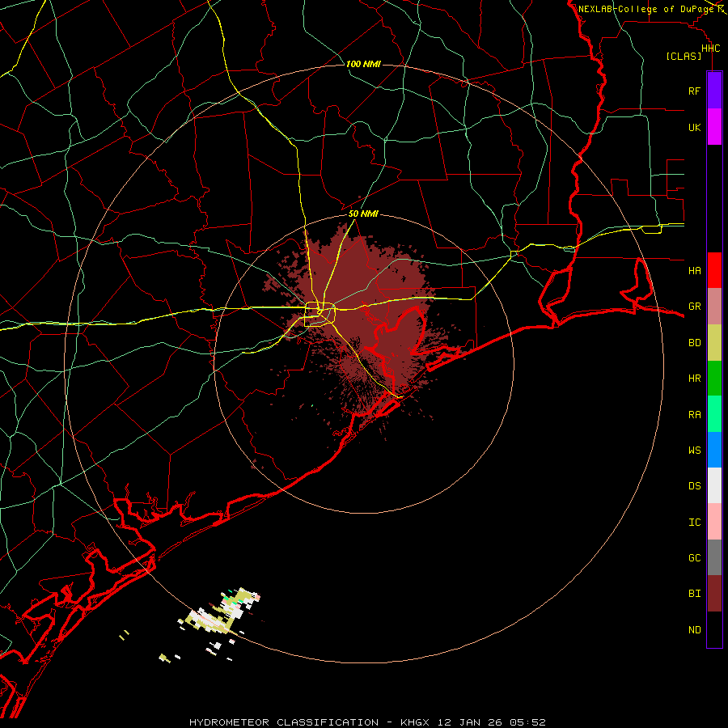Click the HHC product label
The width and height of the screenshot is (728, 728).
710,49
